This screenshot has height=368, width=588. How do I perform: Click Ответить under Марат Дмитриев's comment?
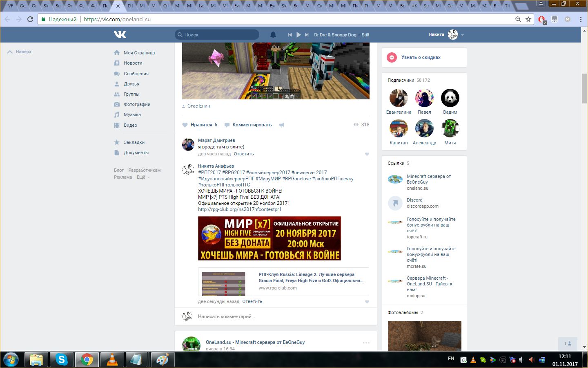[x=244, y=154]
